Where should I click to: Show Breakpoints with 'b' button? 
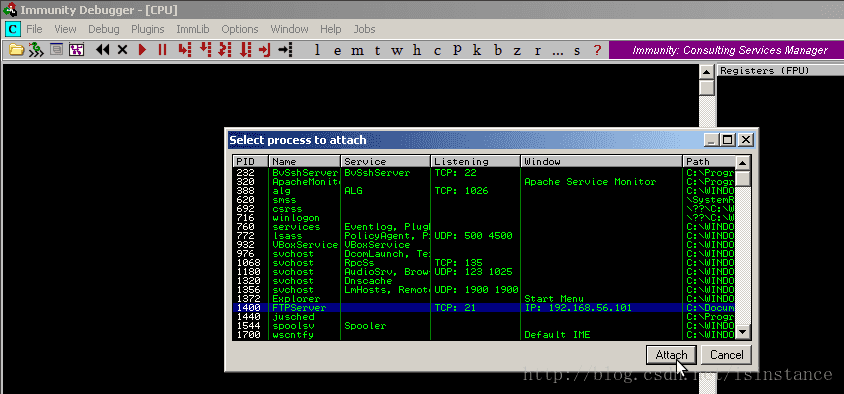(497, 51)
